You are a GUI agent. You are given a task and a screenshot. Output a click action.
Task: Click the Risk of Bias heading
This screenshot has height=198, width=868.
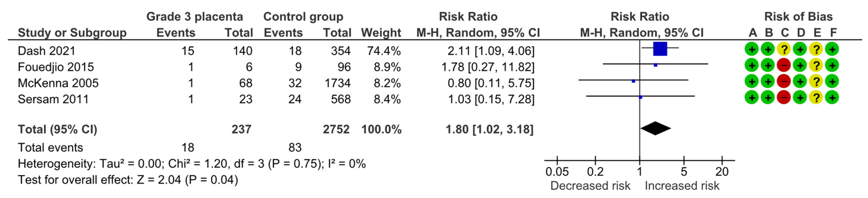798,16
